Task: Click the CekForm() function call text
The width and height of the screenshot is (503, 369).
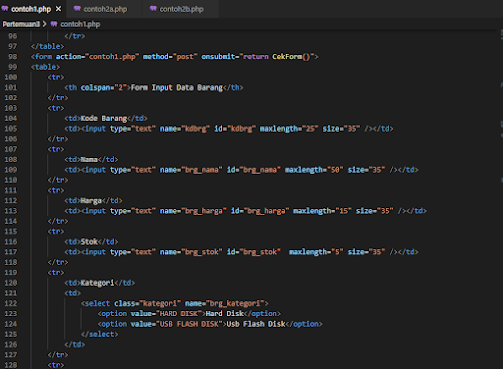Action: [291, 57]
